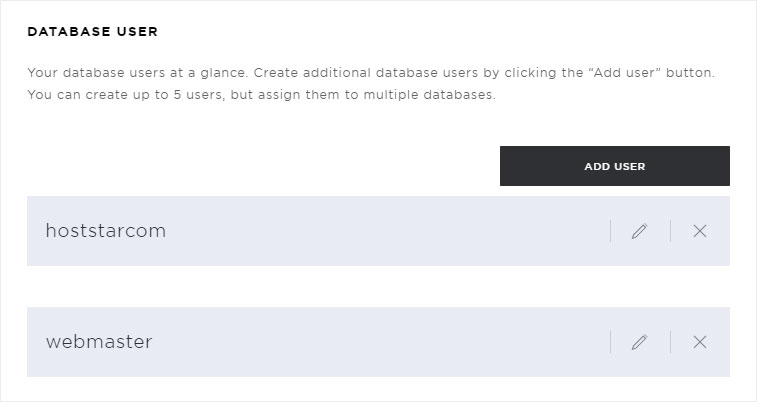This screenshot has height=402, width=757.
Task: Click the sentence about creating up to 5 users
Action: 261,95
